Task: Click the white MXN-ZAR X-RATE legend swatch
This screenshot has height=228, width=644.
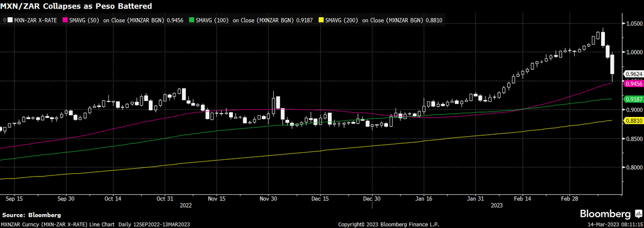Action: [x=9, y=20]
